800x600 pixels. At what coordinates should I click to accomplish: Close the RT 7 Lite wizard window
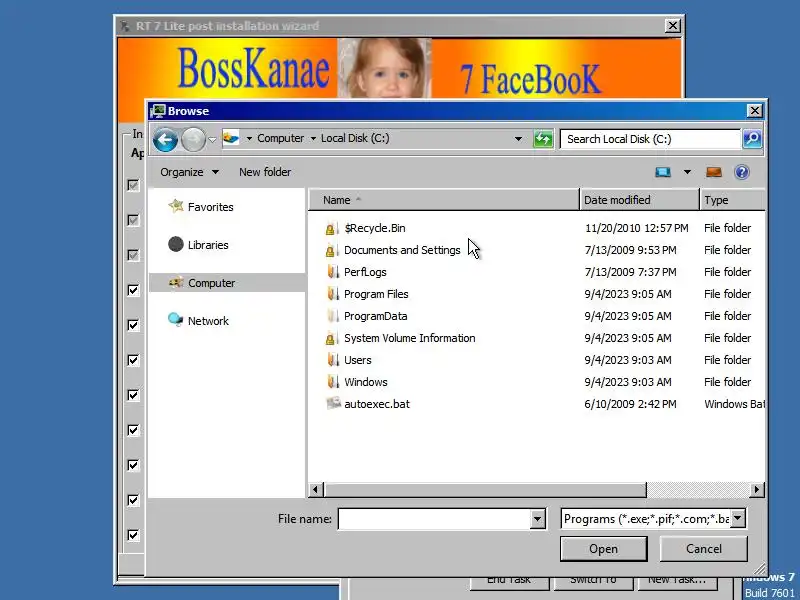[x=673, y=26]
